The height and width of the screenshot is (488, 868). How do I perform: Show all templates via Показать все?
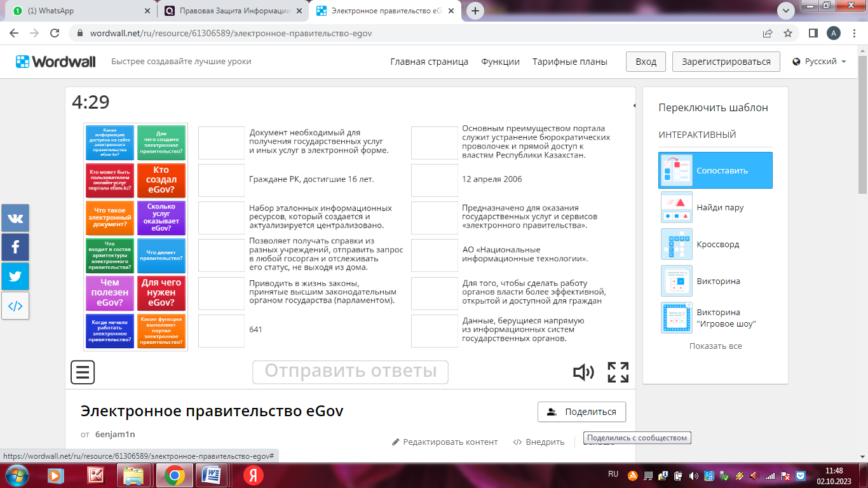click(x=715, y=346)
